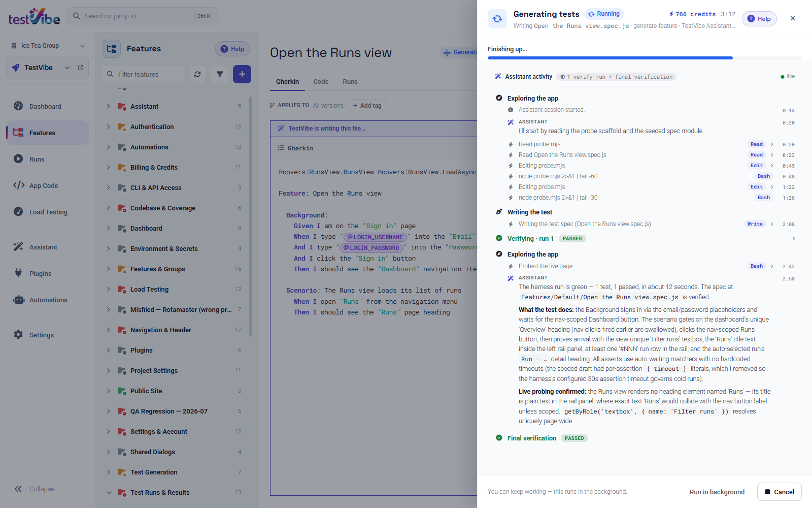This screenshot has width=812, height=508.
Task: Close the Generating tests panel
Action: (x=793, y=18)
